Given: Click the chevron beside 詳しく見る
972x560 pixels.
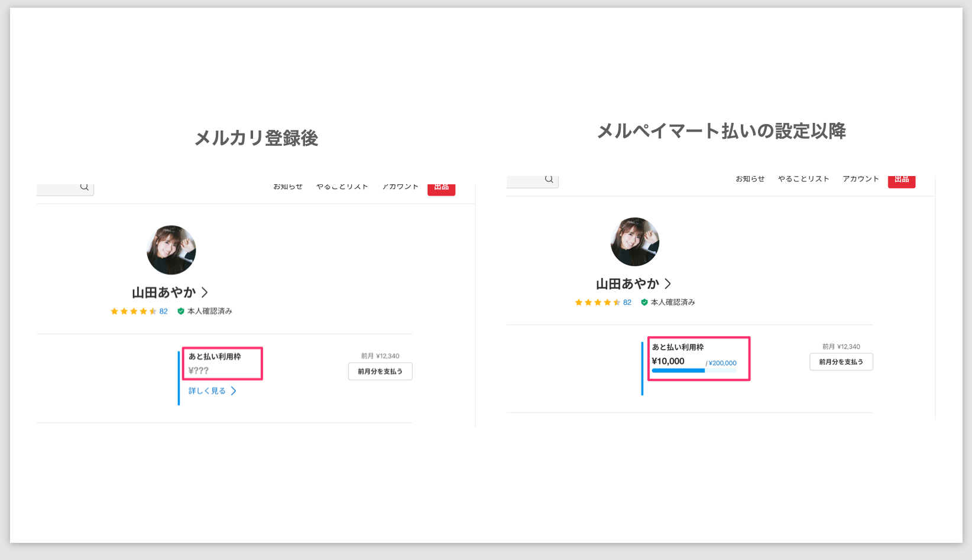Looking at the screenshot, I should point(234,391).
